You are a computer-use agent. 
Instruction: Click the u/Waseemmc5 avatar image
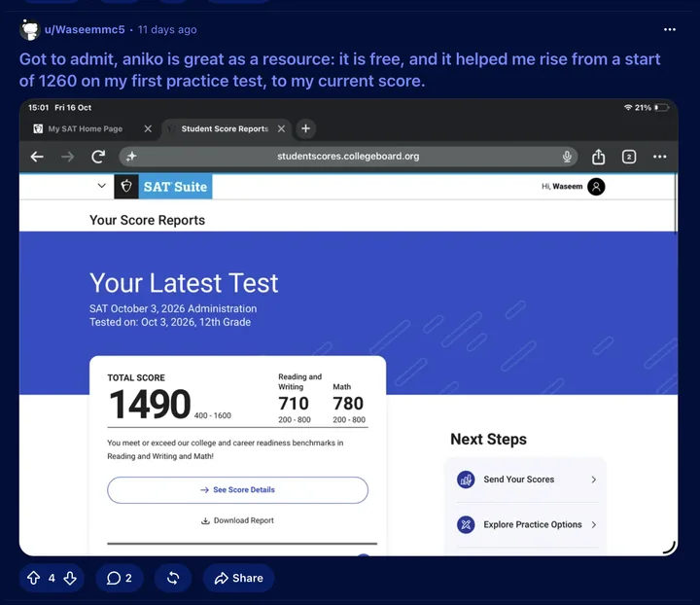[x=29, y=29]
